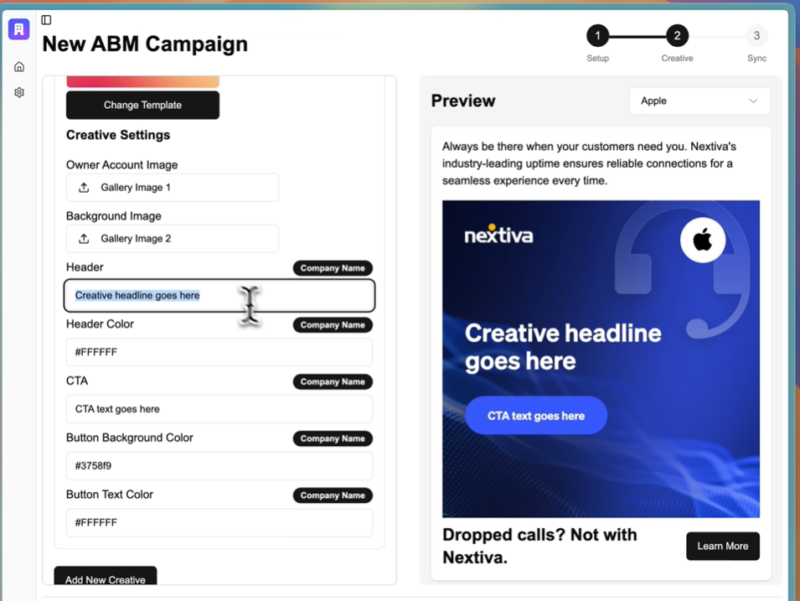Open the Settings gear icon in sidebar

[x=19, y=92]
